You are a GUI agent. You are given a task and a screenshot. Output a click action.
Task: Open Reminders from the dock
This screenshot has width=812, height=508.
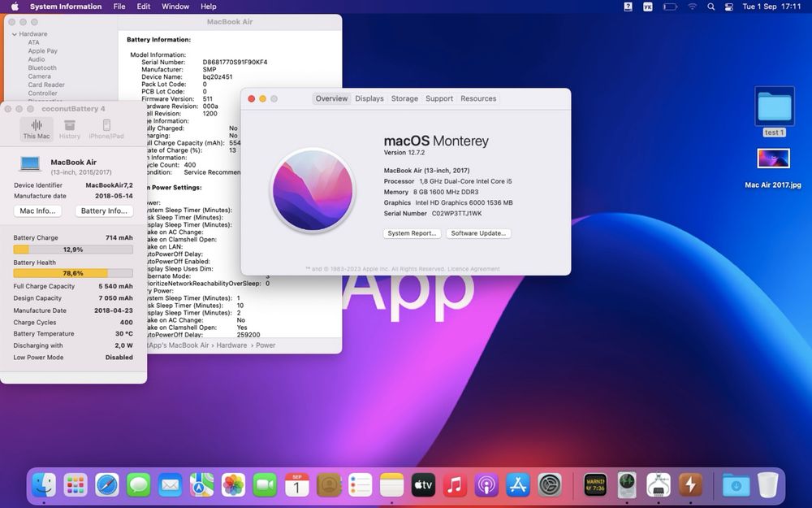click(x=360, y=486)
